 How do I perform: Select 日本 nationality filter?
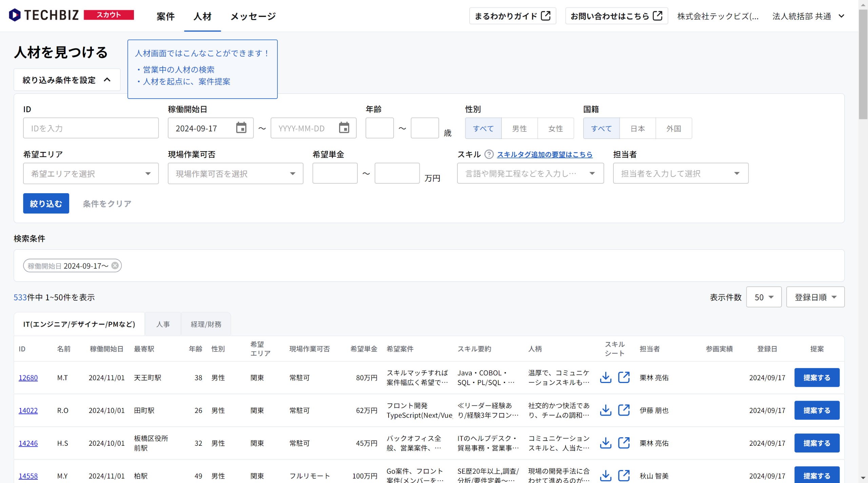click(637, 128)
